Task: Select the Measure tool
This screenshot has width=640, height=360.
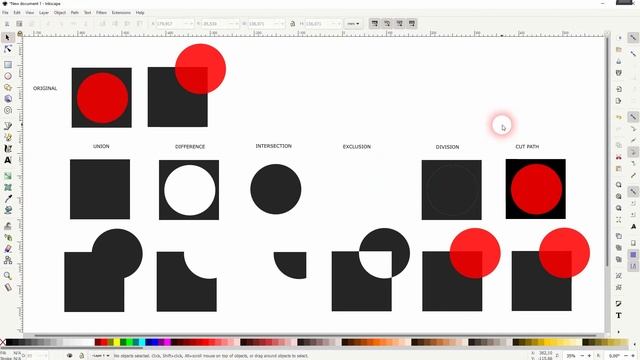Action: (x=8, y=287)
